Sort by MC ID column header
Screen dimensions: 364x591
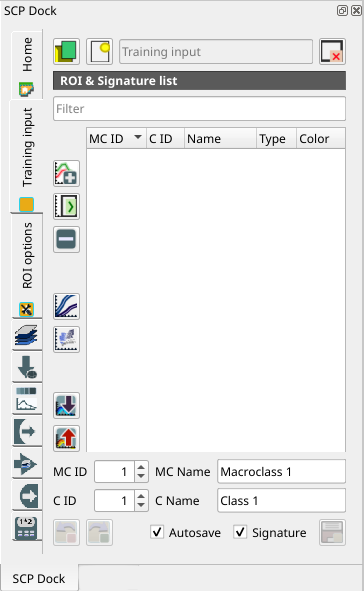click(116, 138)
